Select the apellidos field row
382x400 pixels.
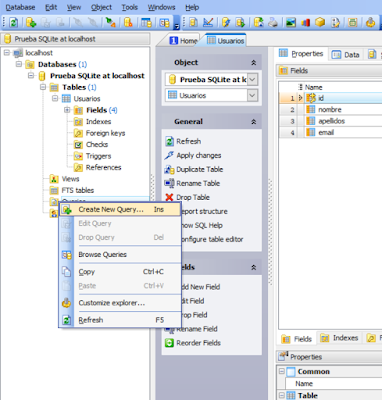pyautogui.click(x=331, y=121)
